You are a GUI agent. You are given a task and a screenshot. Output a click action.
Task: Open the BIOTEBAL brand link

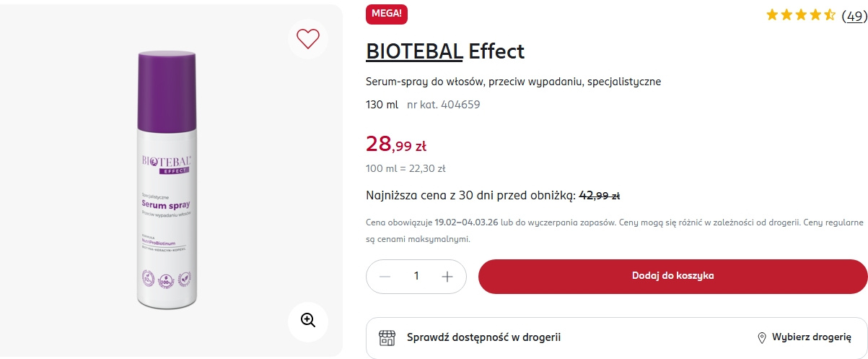coord(414,51)
